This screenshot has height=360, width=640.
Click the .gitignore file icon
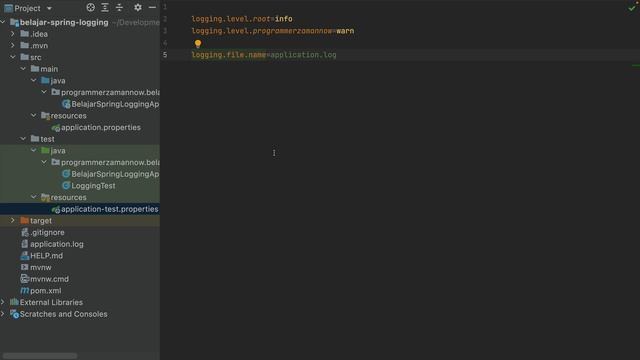(x=24, y=232)
